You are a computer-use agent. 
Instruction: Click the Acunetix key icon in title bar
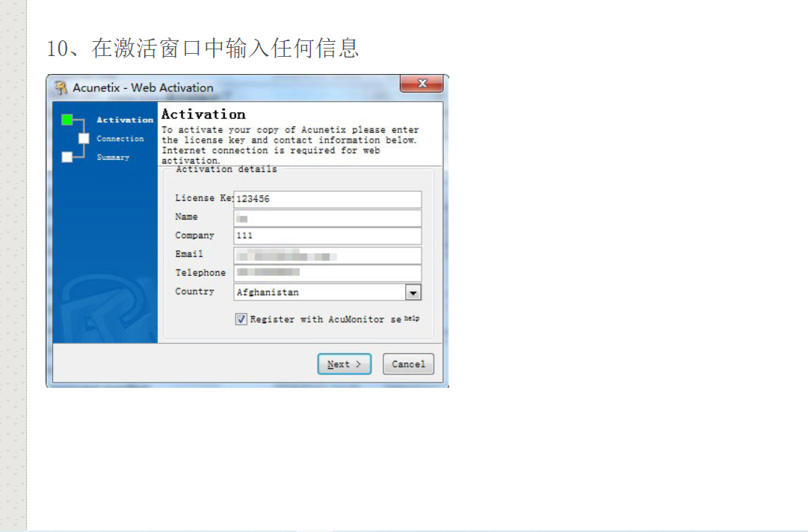(61, 87)
